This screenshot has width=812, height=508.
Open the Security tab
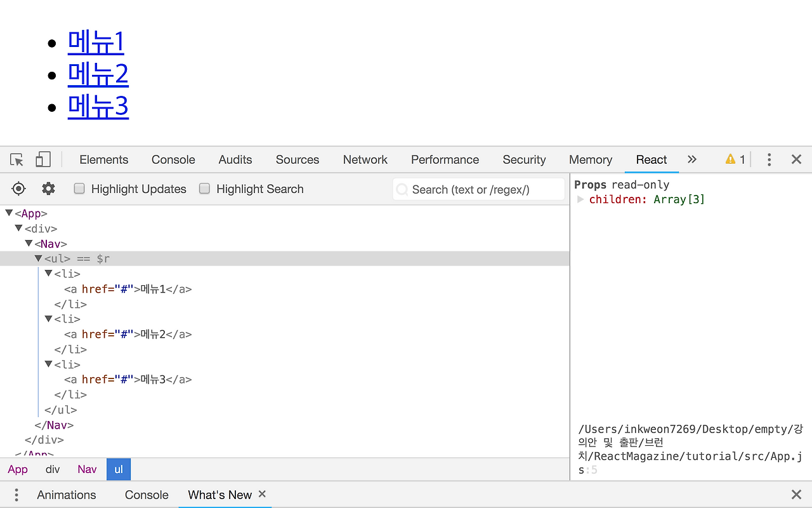[x=524, y=159]
